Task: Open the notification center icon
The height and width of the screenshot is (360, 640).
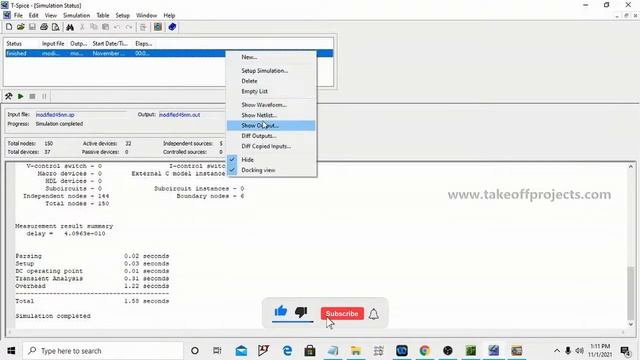Action: pyautogui.click(x=625, y=351)
